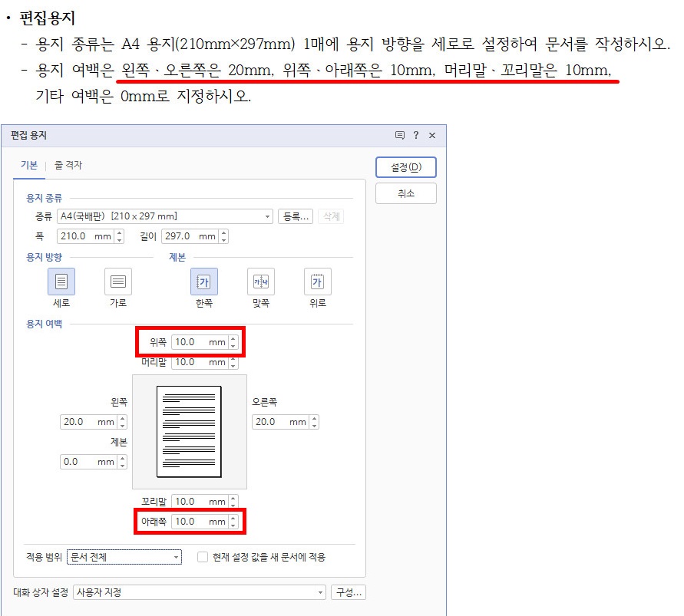
Task: Adjust the 꼬리말 margin stepper arrows
Action: point(233,502)
